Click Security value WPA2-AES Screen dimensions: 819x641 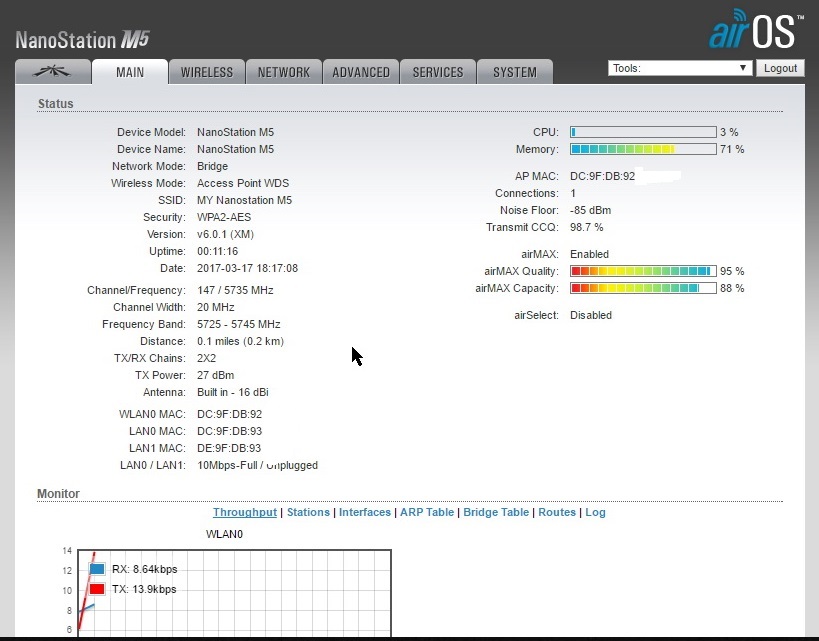224,217
